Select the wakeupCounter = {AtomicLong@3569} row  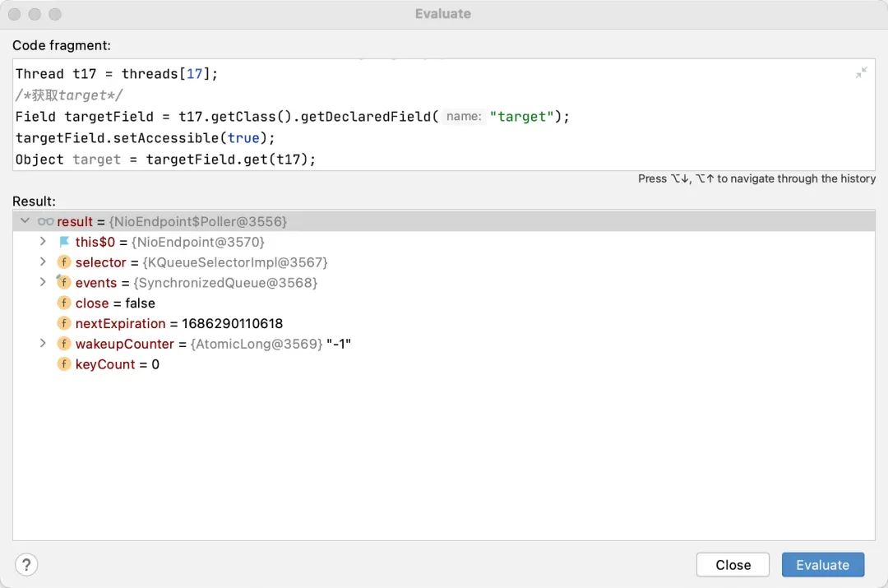[x=444, y=344]
